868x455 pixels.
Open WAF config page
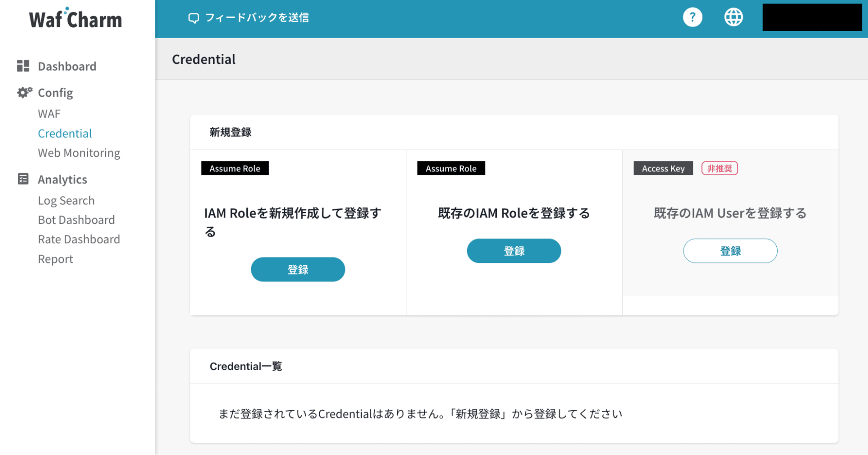[x=49, y=114]
